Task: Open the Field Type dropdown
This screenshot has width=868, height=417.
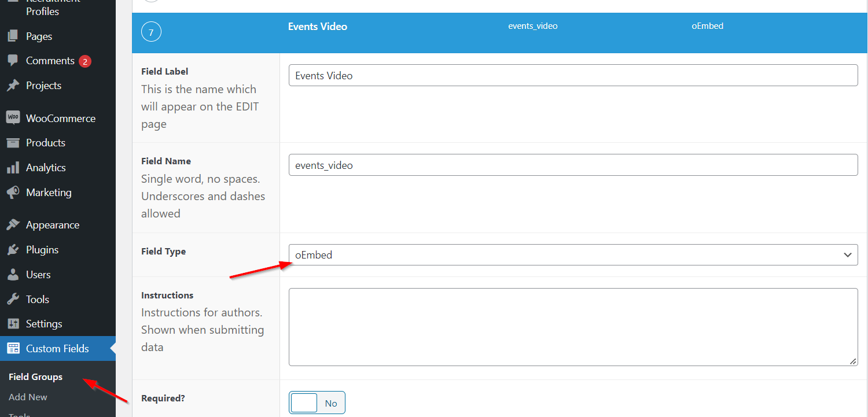Action: tap(572, 255)
